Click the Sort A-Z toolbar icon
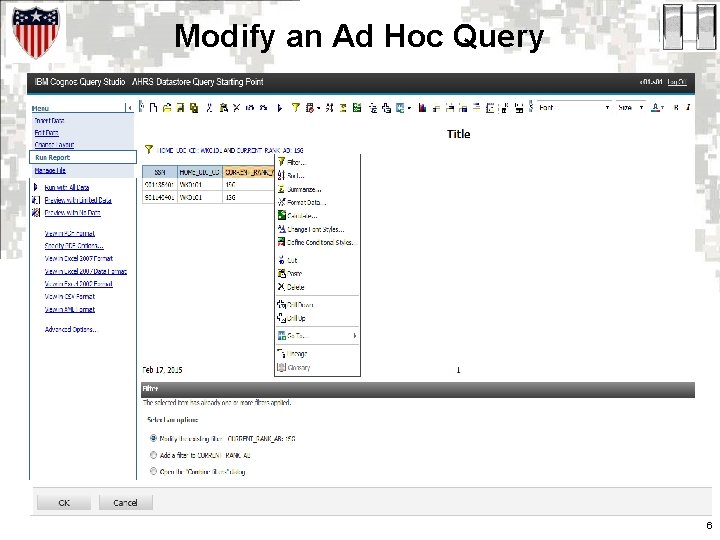This screenshot has width=720, height=540. pos(329,108)
